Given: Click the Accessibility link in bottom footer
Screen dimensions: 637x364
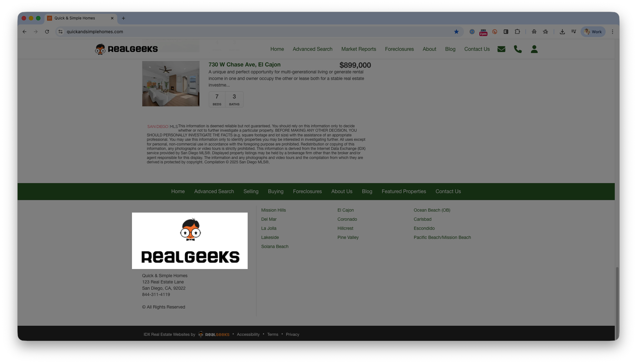Looking at the screenshot, I should (248, 335).
